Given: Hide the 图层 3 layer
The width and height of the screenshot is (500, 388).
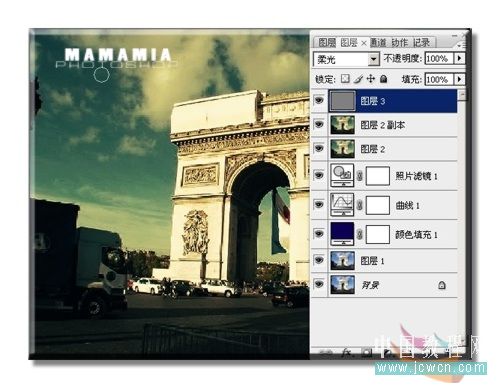Looking at the screenshot, I should (319, 100).
